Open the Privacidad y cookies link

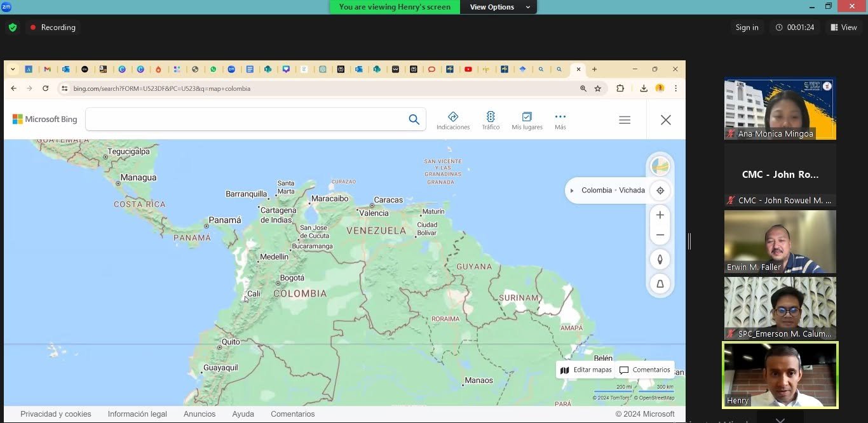pos(56,414)
